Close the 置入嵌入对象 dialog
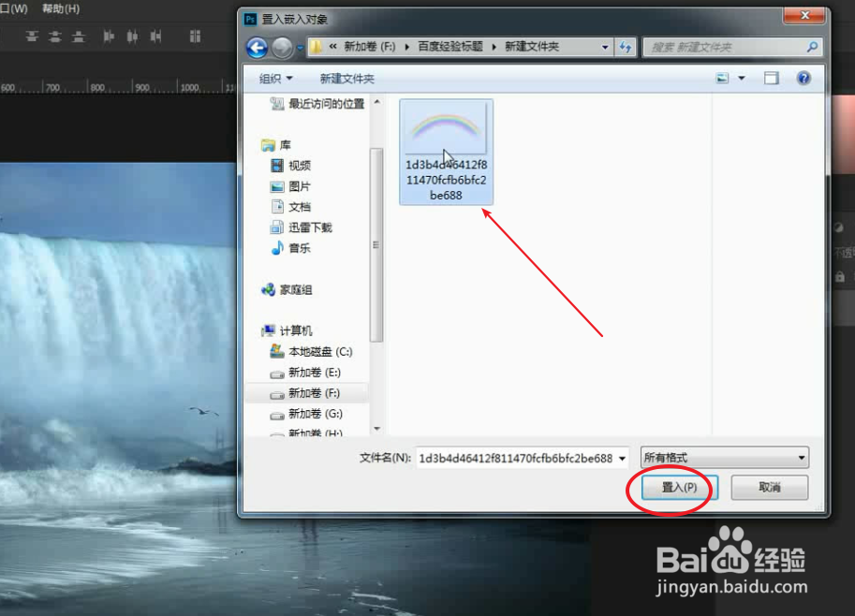This screenshot has width=855, height=616. 804,15
